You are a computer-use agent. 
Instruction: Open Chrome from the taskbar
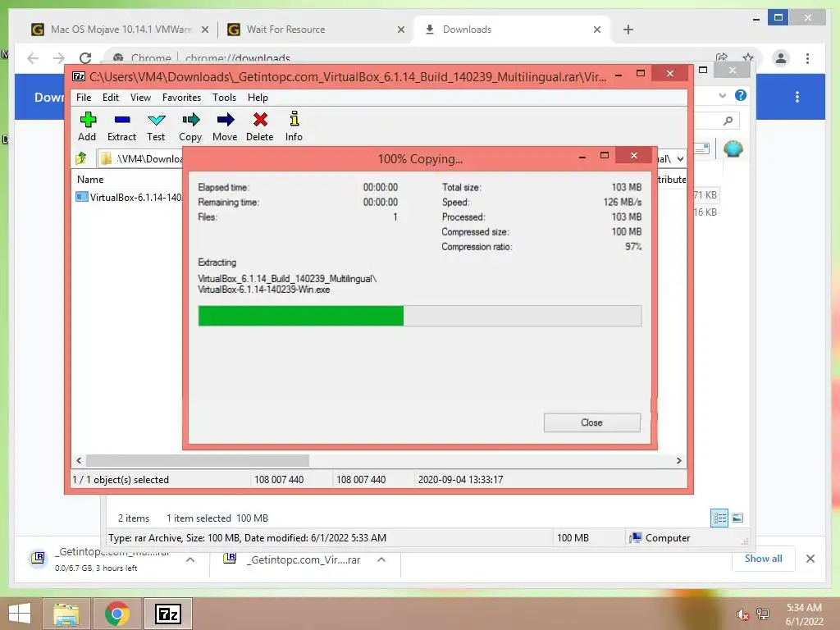point(116,614)
